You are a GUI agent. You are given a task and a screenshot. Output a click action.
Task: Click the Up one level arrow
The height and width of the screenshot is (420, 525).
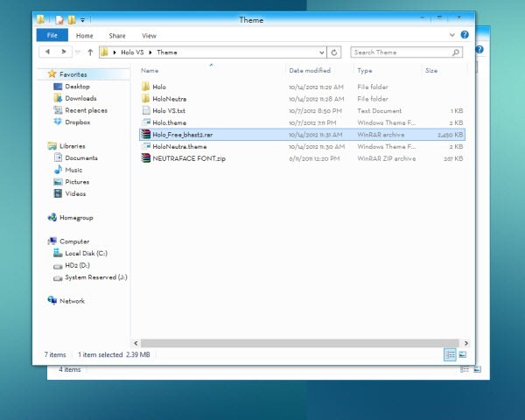(88, 52)
